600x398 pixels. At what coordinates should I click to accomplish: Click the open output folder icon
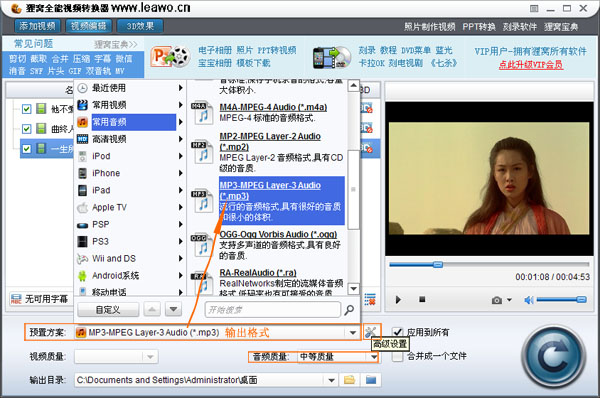371,380
